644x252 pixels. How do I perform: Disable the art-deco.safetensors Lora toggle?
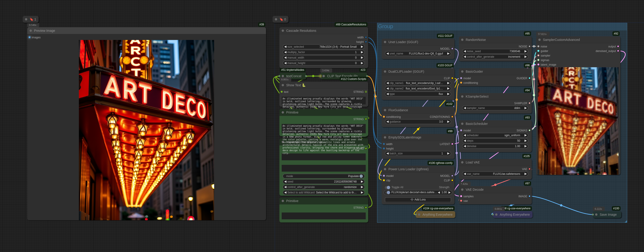(388, 193)
